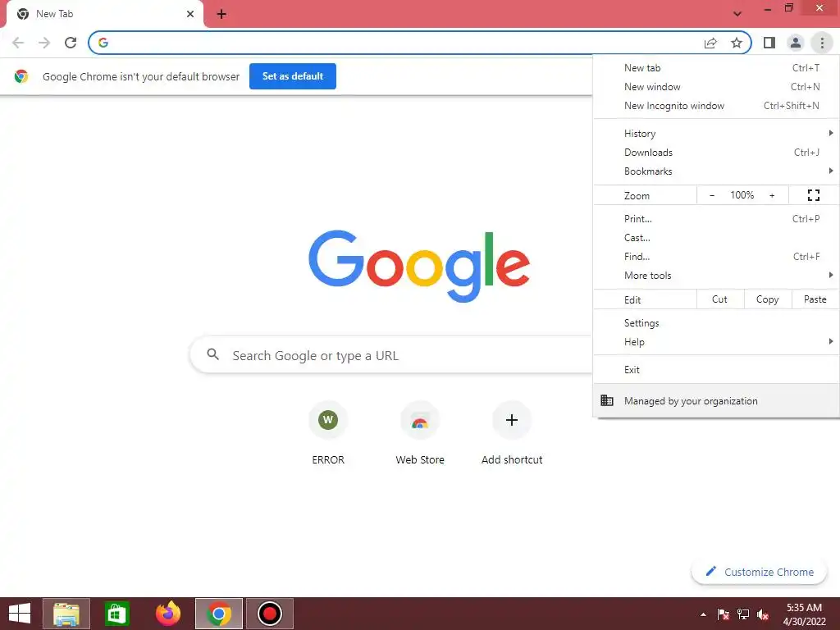Viewport: 840px width, 630px height.
Task: Click the Action Center flag tray icon
Action: click(724, 614)
